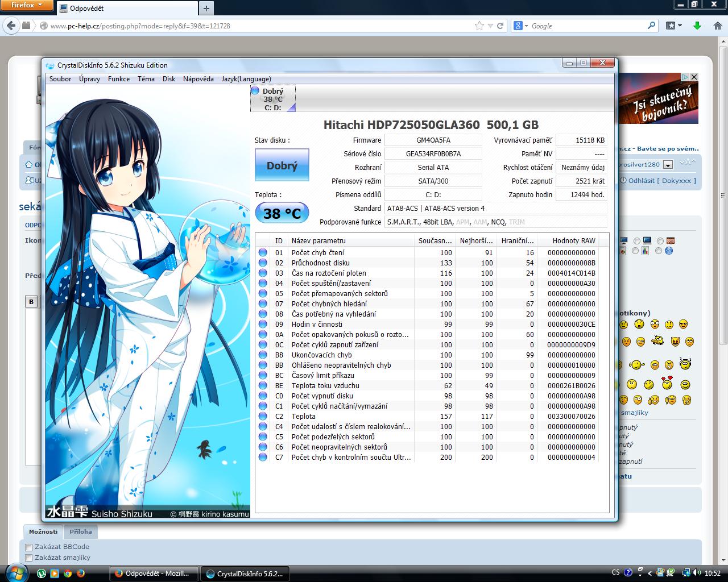Click the Google search input field
The width and height of the screenshot is (728, 582).
coord(586,26)
